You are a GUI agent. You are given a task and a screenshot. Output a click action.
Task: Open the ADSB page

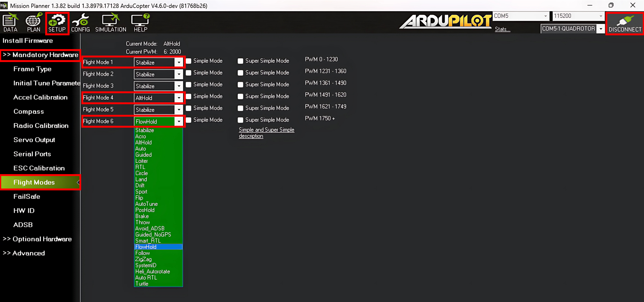(23, 225)
